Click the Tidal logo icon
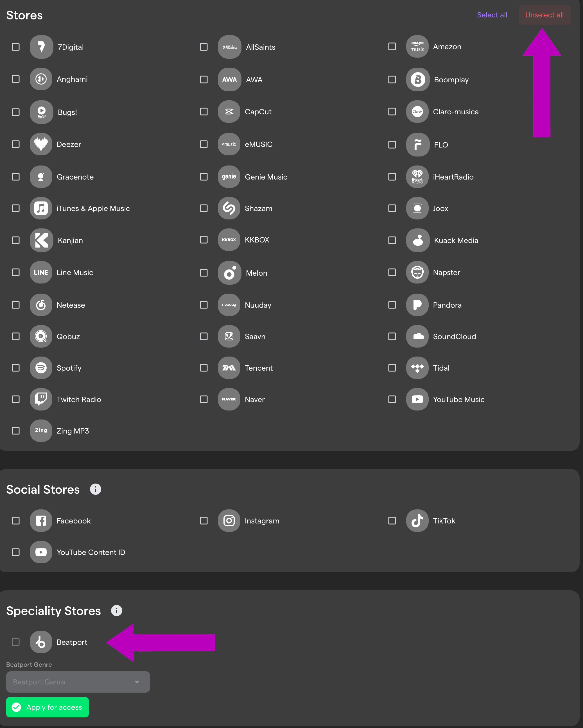The image size is (583, 728). click(417, 368)
